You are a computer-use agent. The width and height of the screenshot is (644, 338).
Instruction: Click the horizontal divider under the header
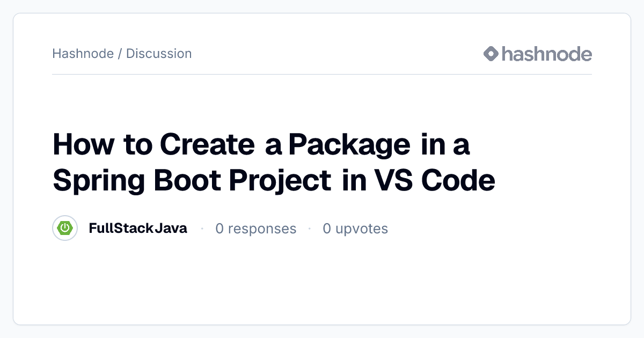[x=322, y=74]
